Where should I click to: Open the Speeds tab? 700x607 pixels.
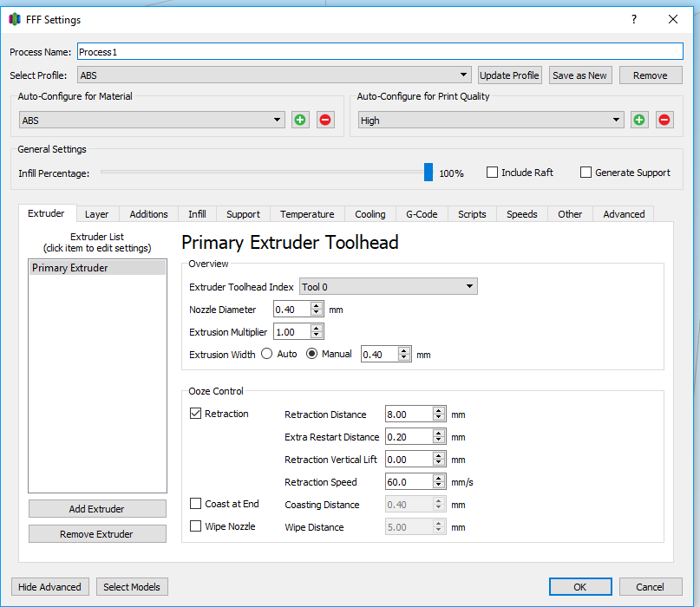pyautogui.click(x=522, y=214)
